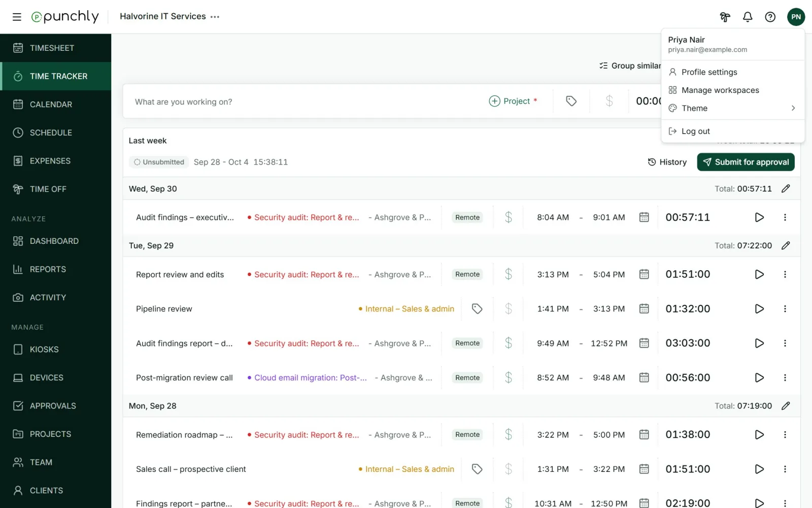Click the Project selector in the tracker
The height and width of the screenshot is (508, 812).
pyautogui.click(x=513, y=101)
